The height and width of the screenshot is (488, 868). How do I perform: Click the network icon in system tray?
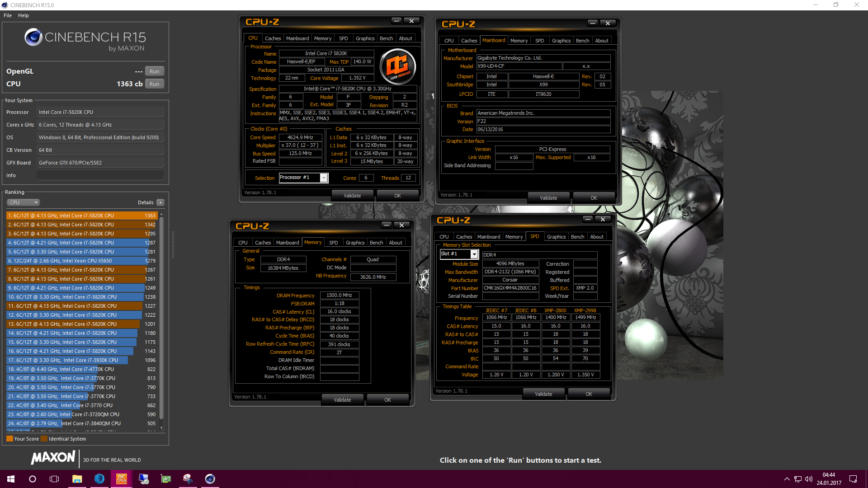[x=798, y=479]
